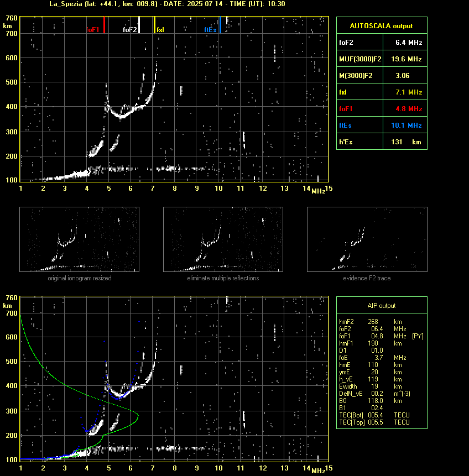Viewport: 469px width, 476px height.
Task: Click the yellow fxI marker label on top ionogram
Action: click(x=160, y=30)
